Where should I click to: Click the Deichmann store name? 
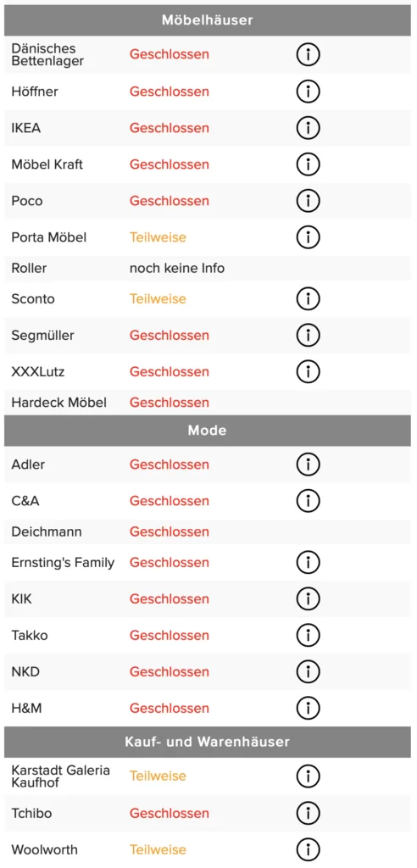pyautogui.click(x=47, y=532)
